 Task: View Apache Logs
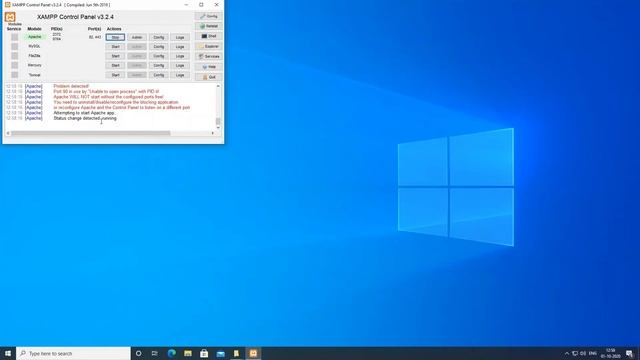180,37
